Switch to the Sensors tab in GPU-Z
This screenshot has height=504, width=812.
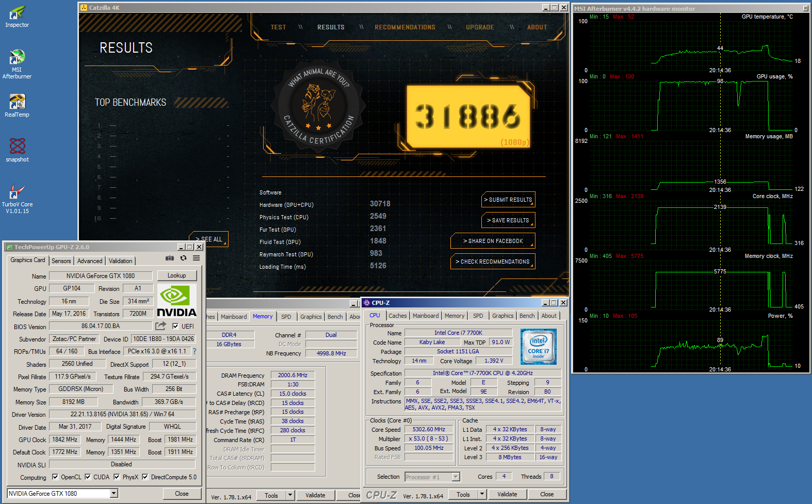point(61,261)
